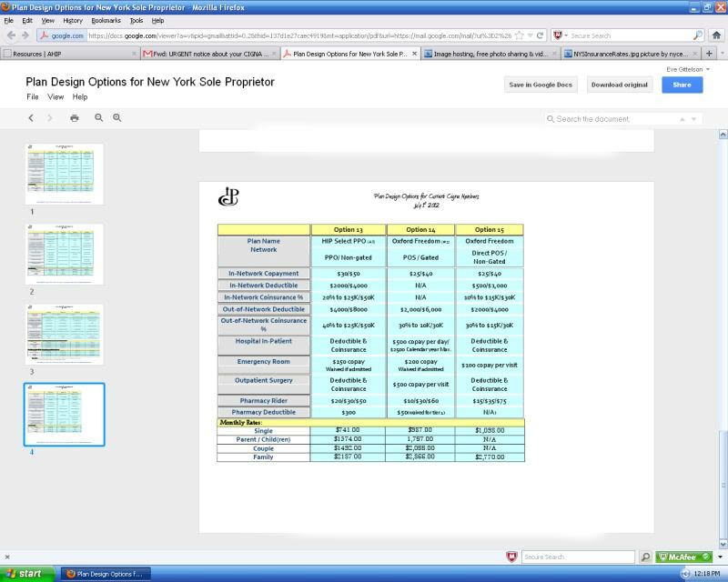Zoom in on the document
The image size is (728, 582).
tap(117, 118)
